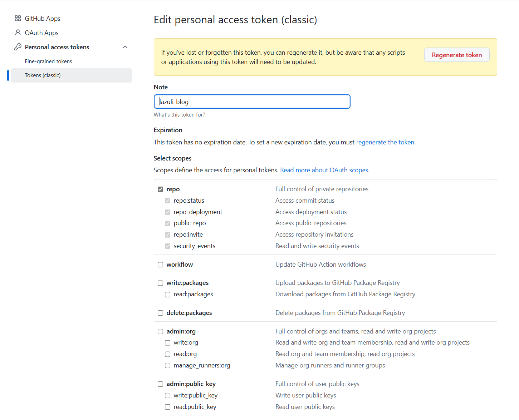Image resolution: width=519 pixels, height=420 pixels.
Task: Click into the Note text field
Action: 252,102
